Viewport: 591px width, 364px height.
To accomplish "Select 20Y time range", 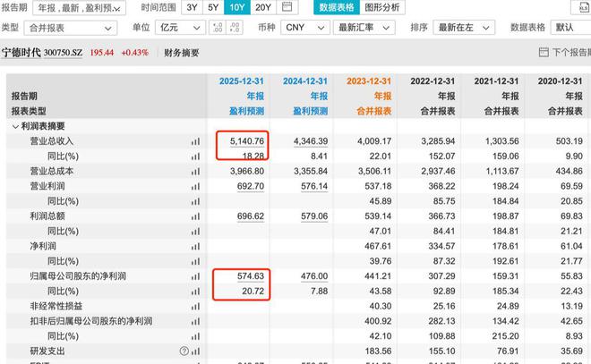I will coord(263,7).
